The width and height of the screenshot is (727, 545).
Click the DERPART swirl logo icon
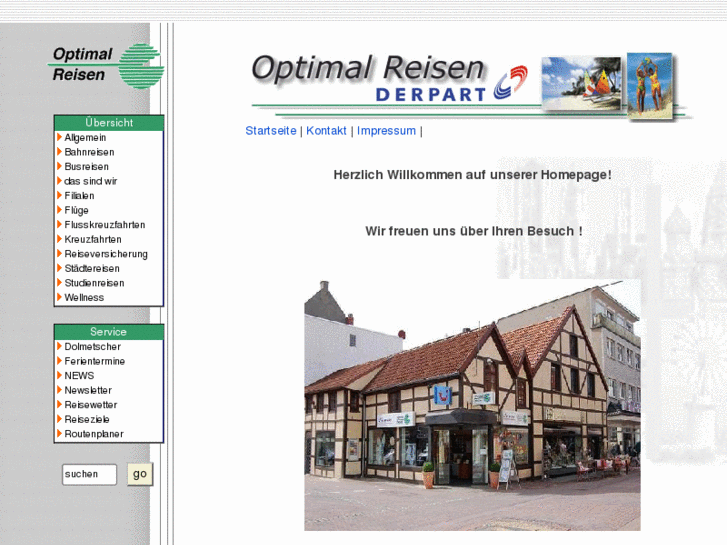coord(510,82)
